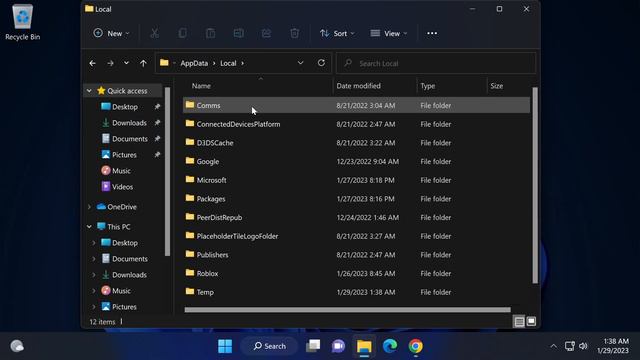Screen dimensions: 640x360
Task: Open Recycle Bin on the desktop
Action: (22, 22)
